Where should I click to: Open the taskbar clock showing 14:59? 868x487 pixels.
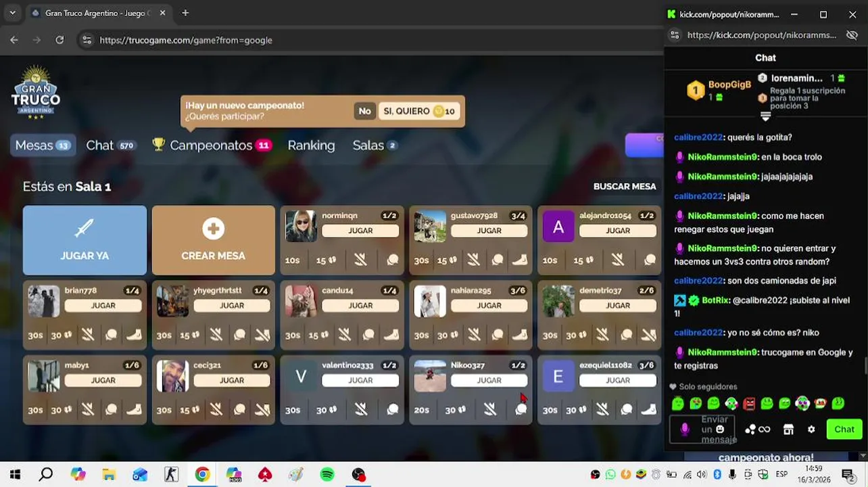tap(814, 474)
